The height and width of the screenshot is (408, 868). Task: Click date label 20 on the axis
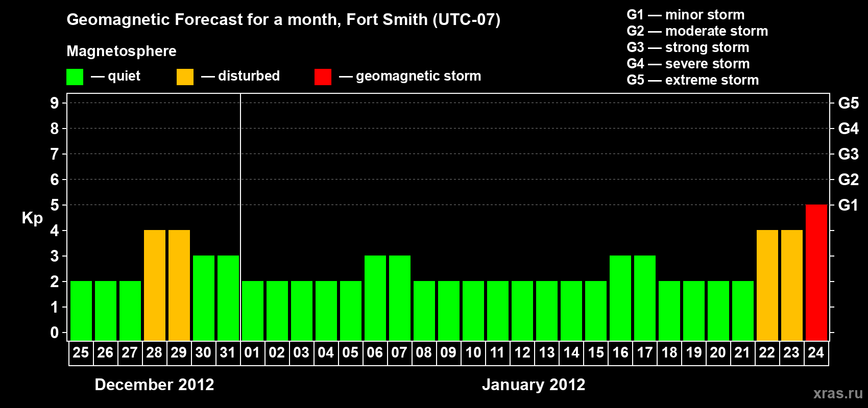(x=718, y=352)
